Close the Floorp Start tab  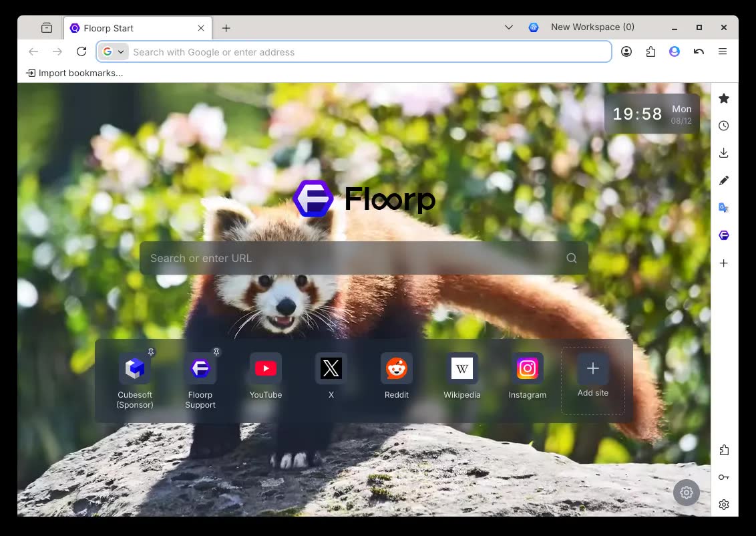point(201,28)
